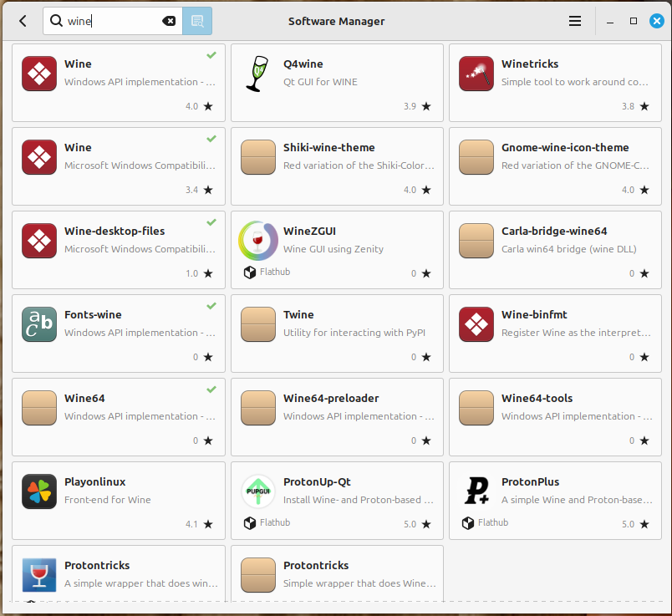Open the Wine-desktop-files icon
This screenshot has width=672, height=616.
click(x=39, y=241)
